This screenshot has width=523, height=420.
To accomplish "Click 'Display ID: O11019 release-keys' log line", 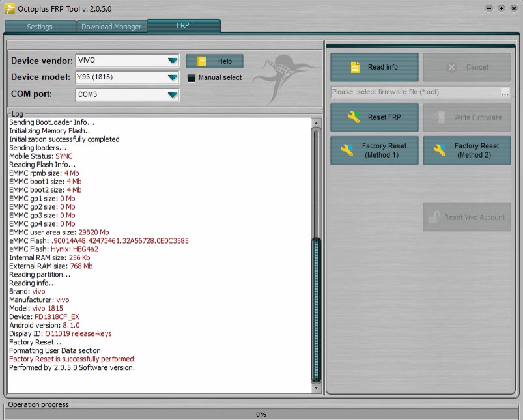I will pyautogui.click(x=61, y=333).
